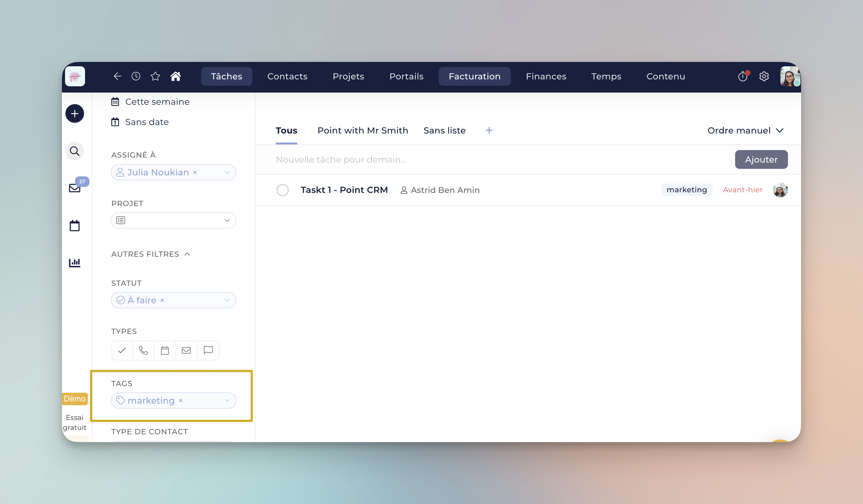Filter by flag type icon
Image resolution: width=863 pixels, height=504 pixels.
point(208,350)
